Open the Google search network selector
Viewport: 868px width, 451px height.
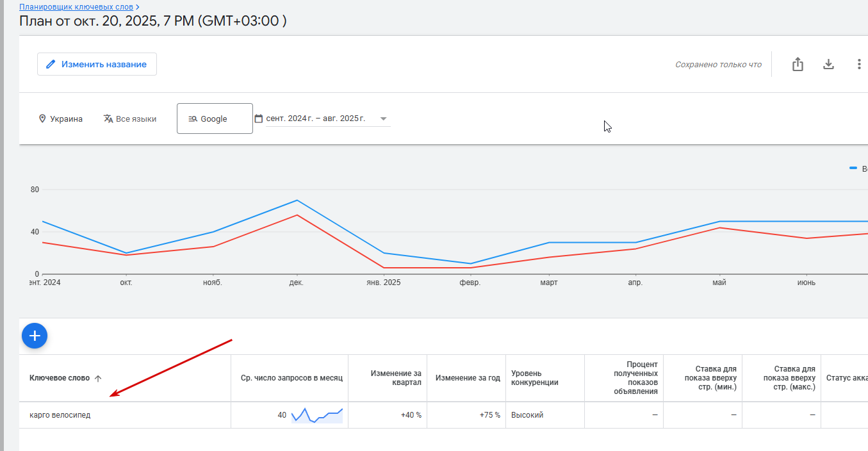point(215,119)
